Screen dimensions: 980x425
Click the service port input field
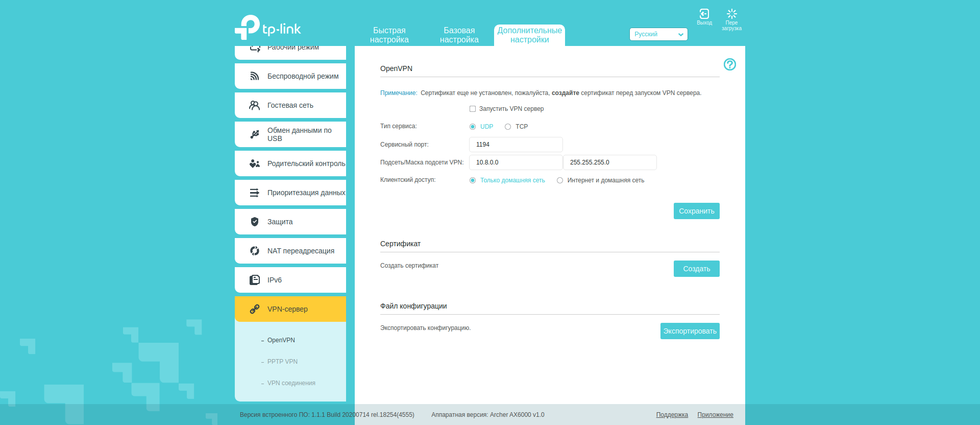point(516,145)
